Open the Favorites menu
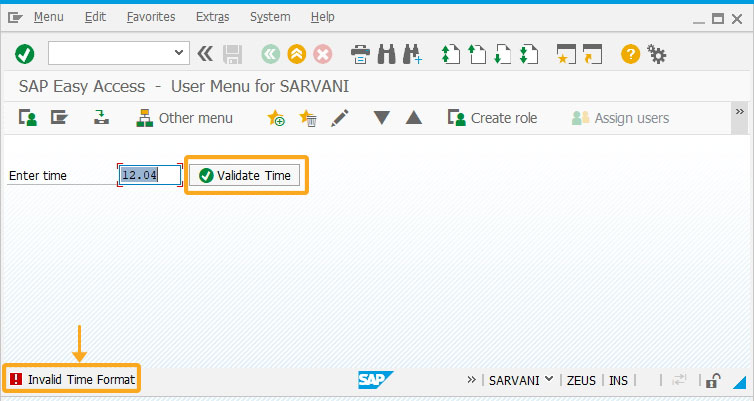754x401 pixels. (151, 17)
